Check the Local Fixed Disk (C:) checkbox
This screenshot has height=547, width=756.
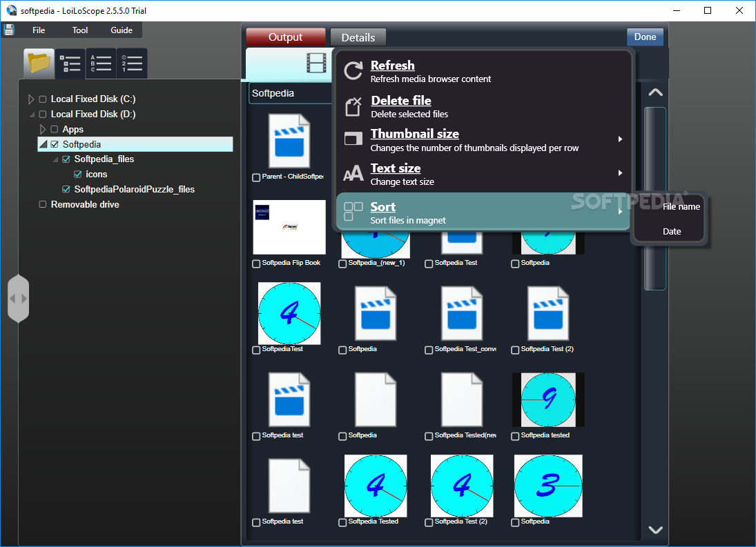pyautogui.click(x=42, y=99)
